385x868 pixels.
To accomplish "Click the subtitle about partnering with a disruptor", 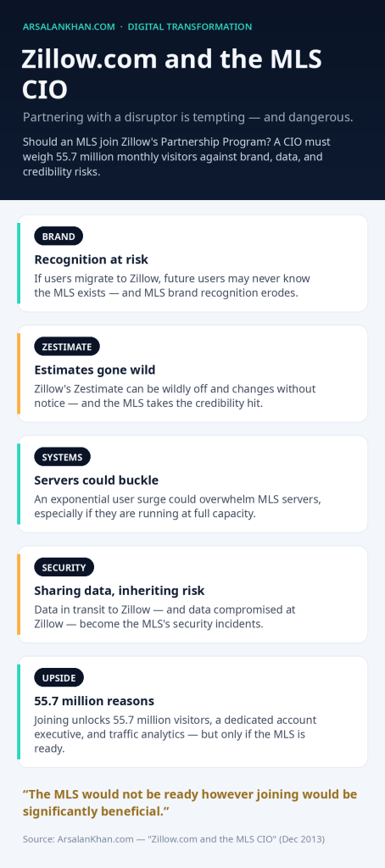I will click(188, 117).
